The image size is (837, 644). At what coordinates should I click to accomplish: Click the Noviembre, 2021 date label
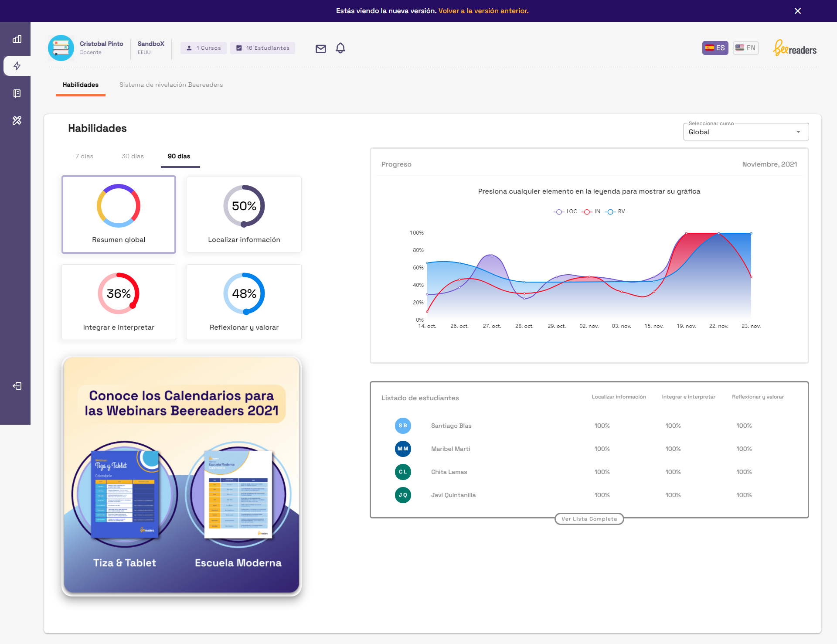pyautogui.click(x=769, y=164)
